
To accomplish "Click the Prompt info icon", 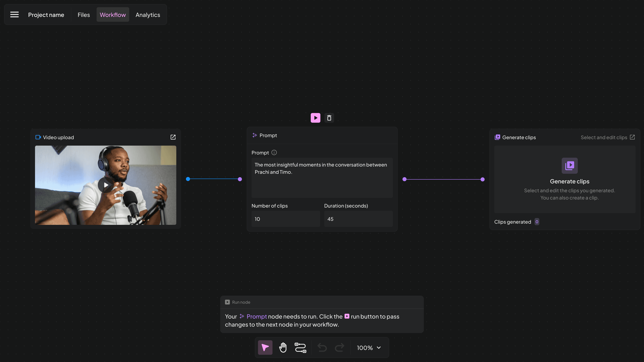I will tap(274, 153).
